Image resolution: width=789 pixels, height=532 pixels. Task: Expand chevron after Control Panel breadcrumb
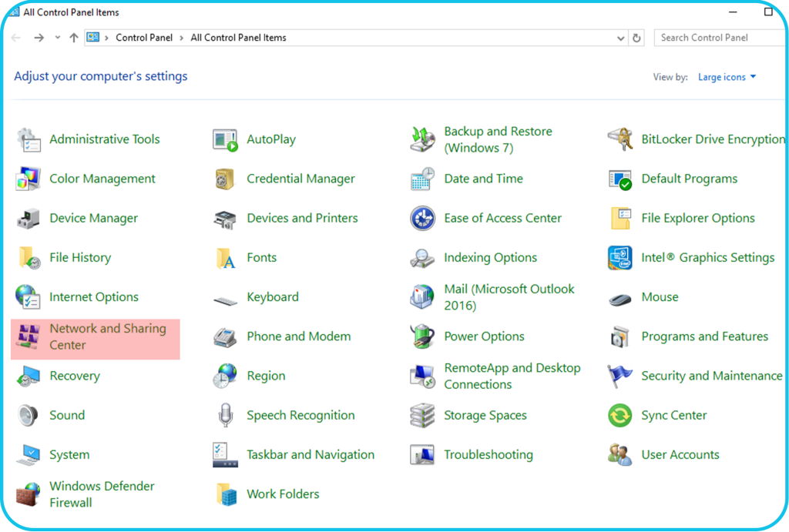[x=181, y=38]
